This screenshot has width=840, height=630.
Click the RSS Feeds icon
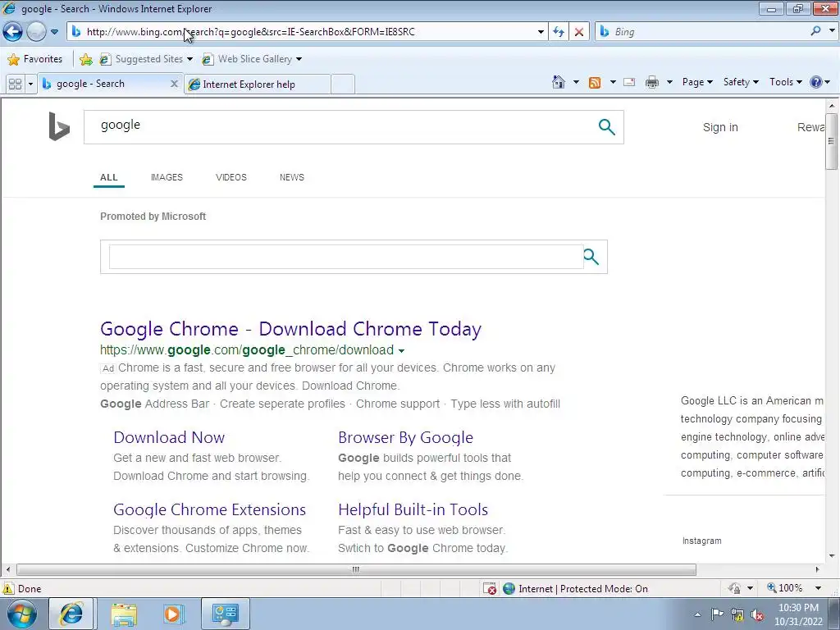pos(595,82)
